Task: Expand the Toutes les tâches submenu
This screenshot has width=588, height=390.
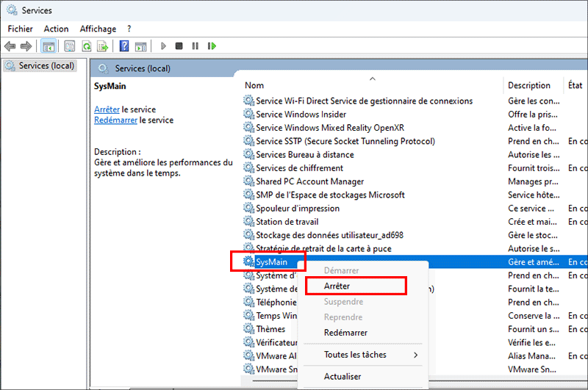Action: pos(355,355)
